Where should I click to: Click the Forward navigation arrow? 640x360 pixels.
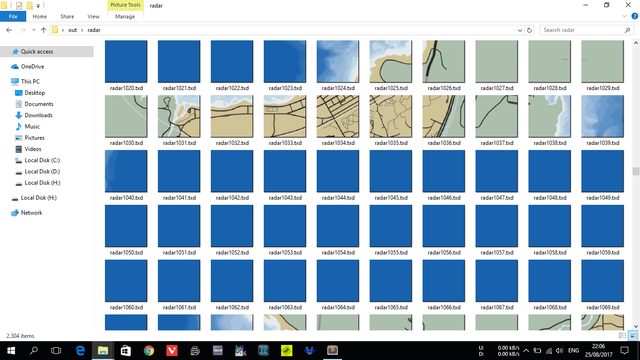pos(22,30)
